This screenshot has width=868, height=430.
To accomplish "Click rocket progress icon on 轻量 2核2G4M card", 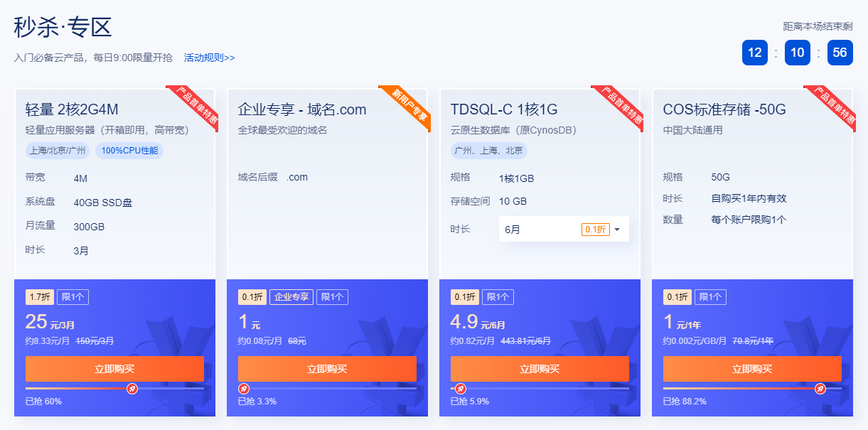I will 132,389.
